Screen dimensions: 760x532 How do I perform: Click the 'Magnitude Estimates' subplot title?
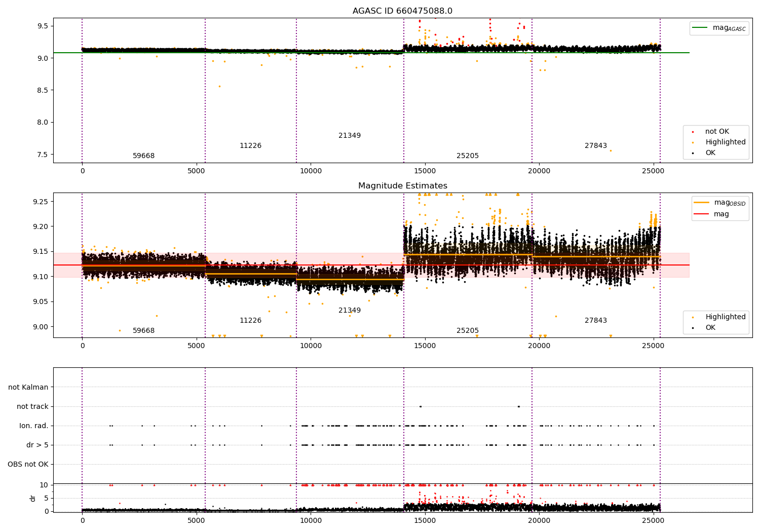point(402,186)
